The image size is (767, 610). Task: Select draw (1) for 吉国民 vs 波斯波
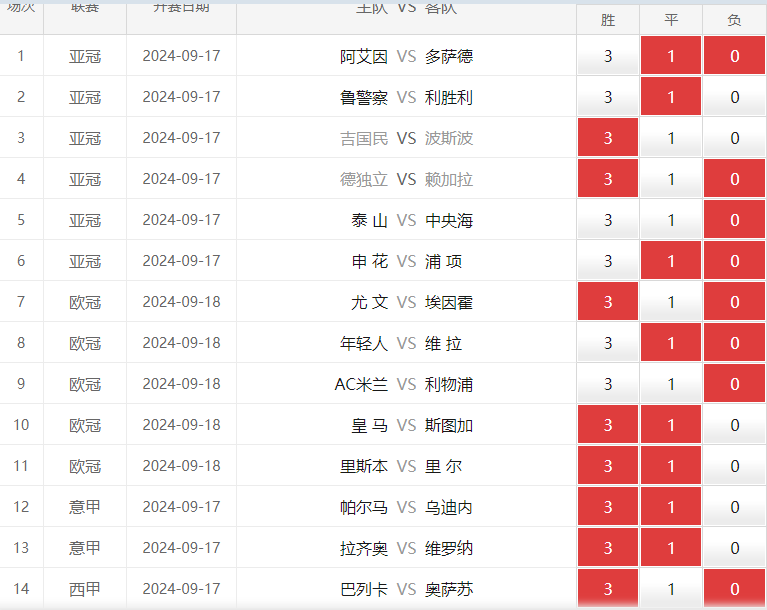point(671,138)
